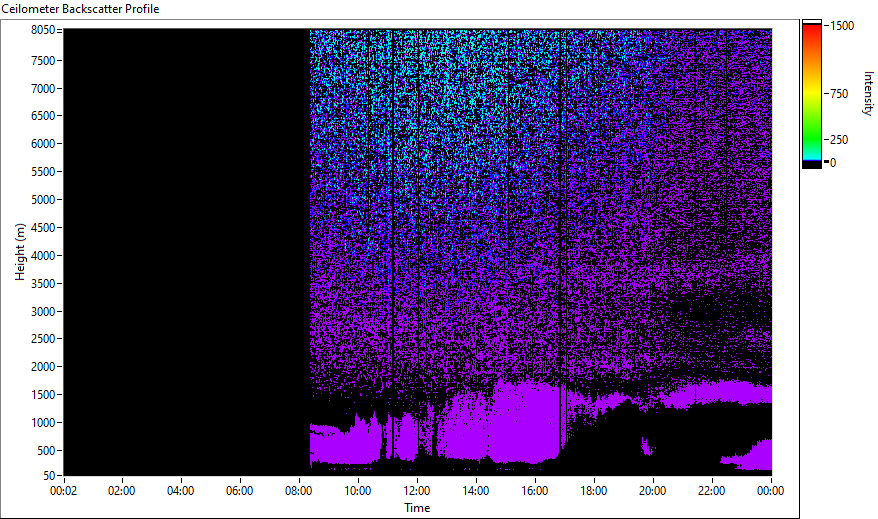Click the Intensity color scale label
Screen dimensions: 878x519
tap(868, 93)
